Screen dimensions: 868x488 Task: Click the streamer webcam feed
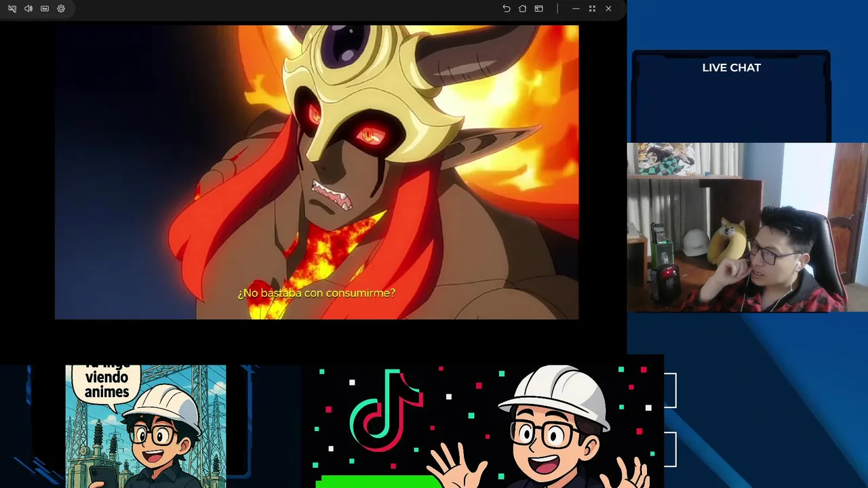click(x=747, y=227)
